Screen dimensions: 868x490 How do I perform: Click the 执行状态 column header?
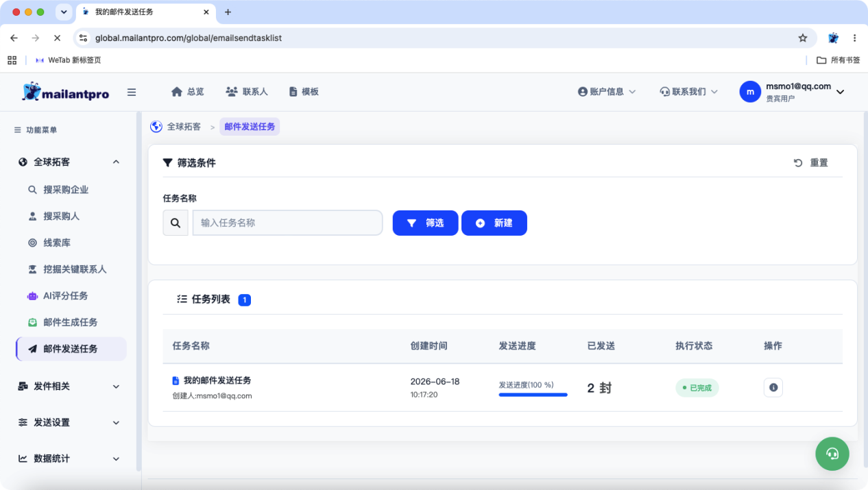pos(695,346)
